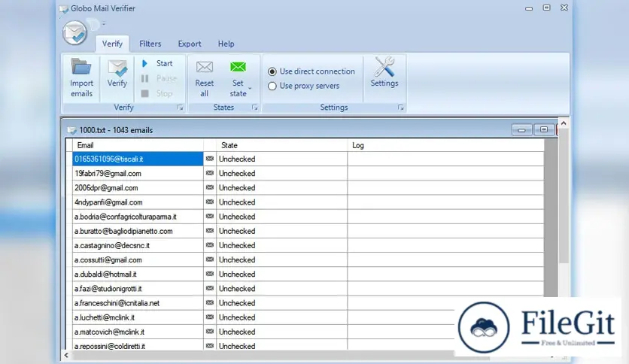Click the Log column header

coord(445,145)
